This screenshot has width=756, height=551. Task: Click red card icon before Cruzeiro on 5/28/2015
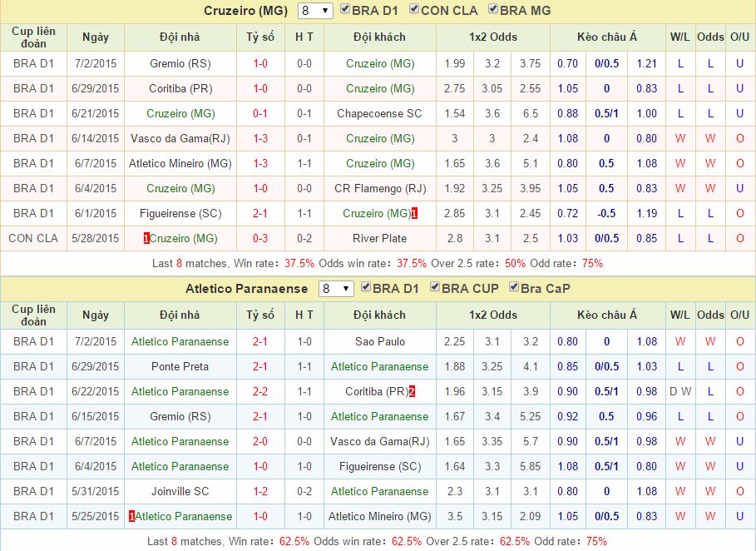(146, 238)
